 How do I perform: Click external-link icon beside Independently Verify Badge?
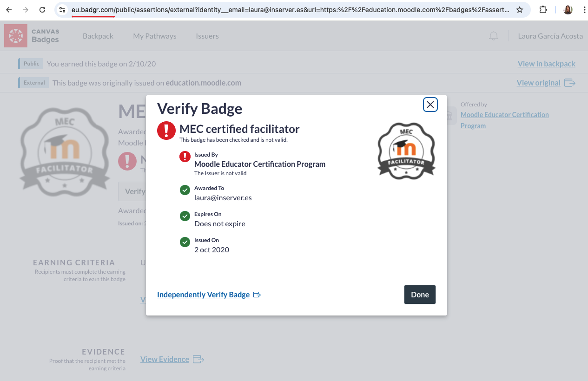coord(257,295)
